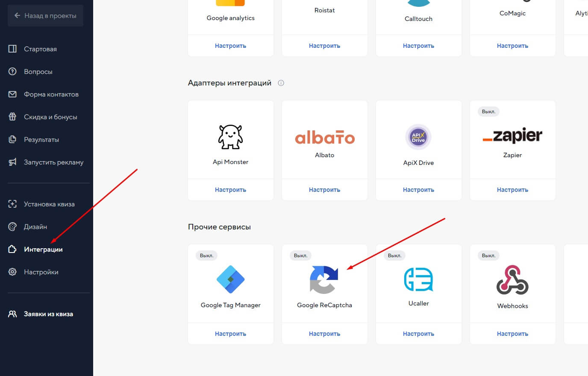Screen dimensions: 588x376
Task: Open the Дизайн section
Action: click(35, 226)
